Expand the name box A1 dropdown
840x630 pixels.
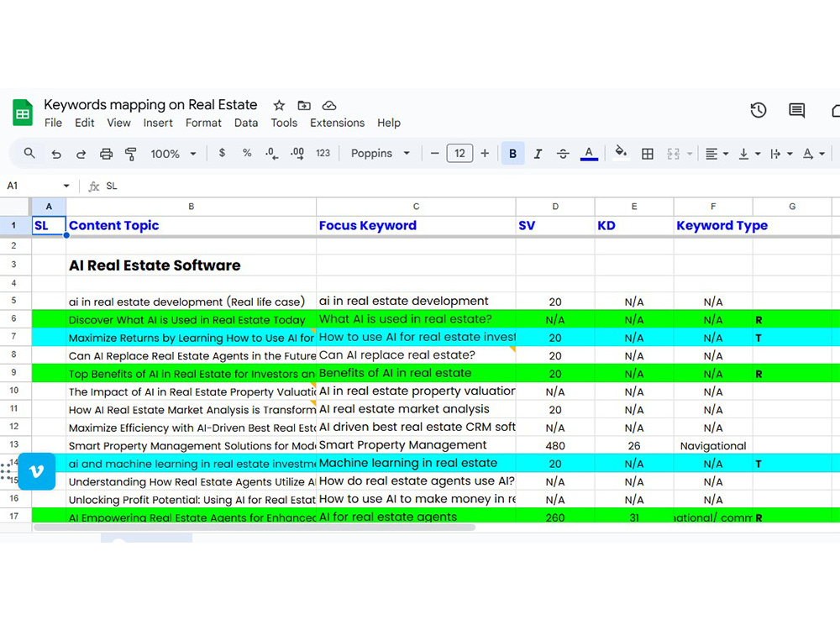coord(66,186)
